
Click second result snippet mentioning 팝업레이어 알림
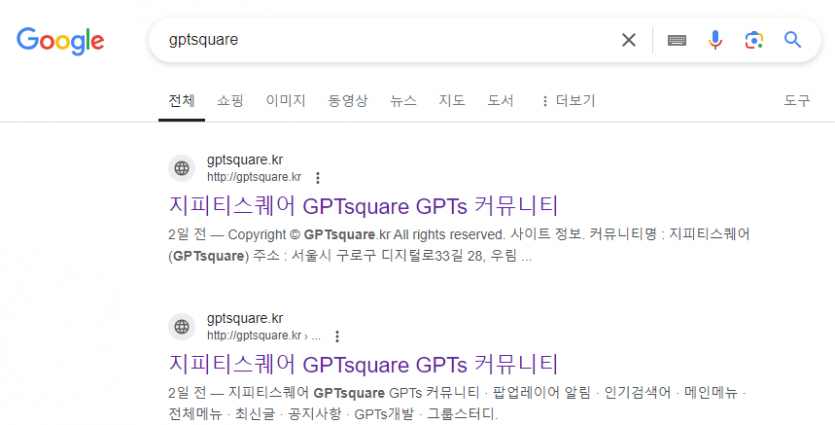[x=457, y=403]
